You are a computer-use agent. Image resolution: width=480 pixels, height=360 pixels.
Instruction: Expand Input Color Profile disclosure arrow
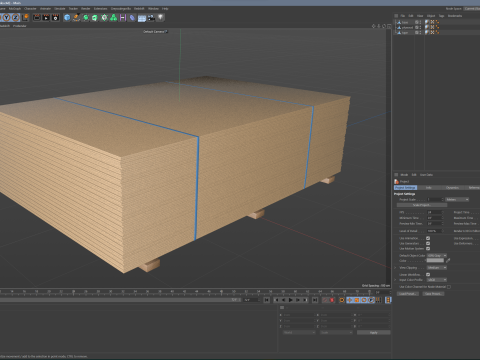click(396, 280)
